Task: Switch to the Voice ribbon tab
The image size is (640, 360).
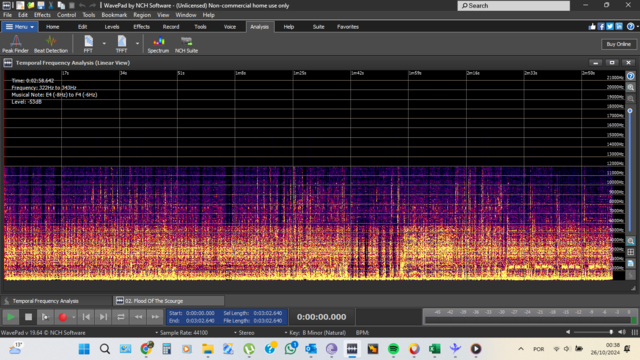Action: (230, 27)
